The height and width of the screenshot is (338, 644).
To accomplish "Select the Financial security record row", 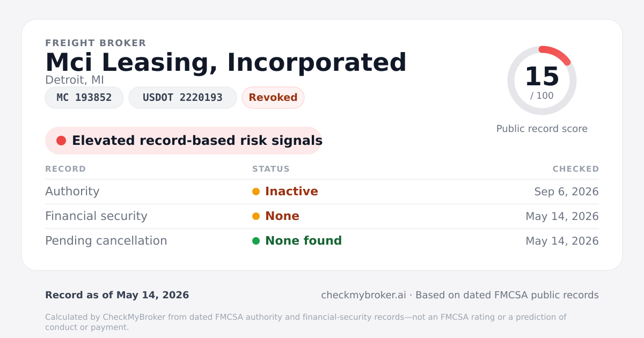I will point(322,216).
